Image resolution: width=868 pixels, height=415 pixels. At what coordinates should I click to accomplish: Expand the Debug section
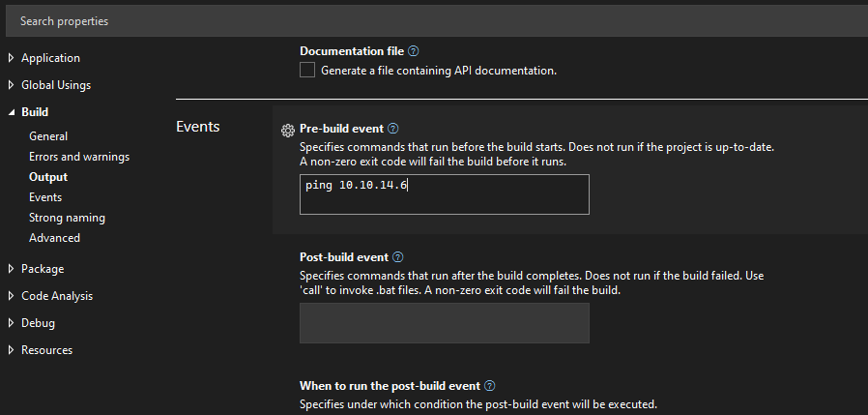point(11,323)
